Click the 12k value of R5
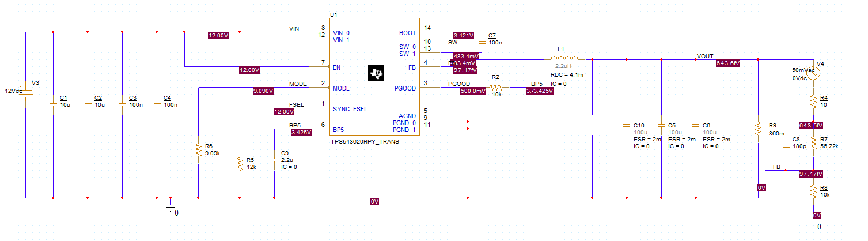Image resolution: width=868 pixels, height=241 pixels. click(251, 168)
